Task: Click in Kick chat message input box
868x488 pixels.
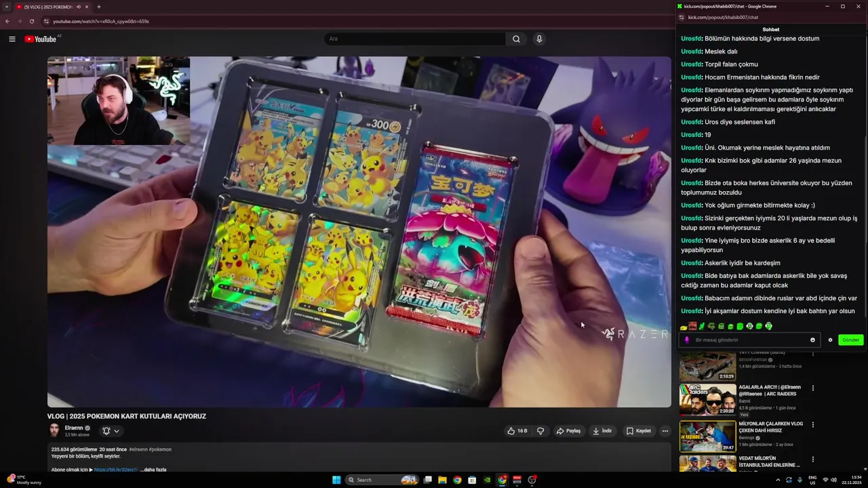Action: pyautogui.click(x=749, y=340)
